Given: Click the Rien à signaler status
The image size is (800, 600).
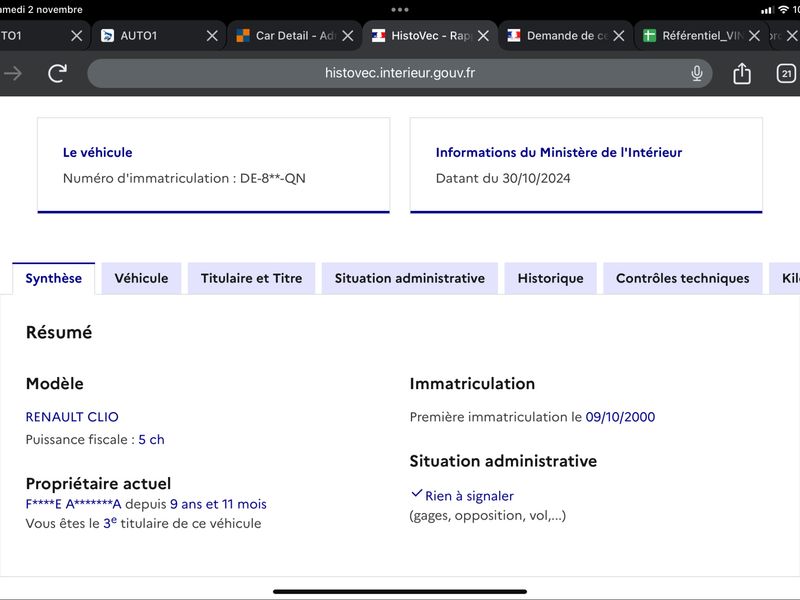Looking at the screenshot, I should point(469,496).
